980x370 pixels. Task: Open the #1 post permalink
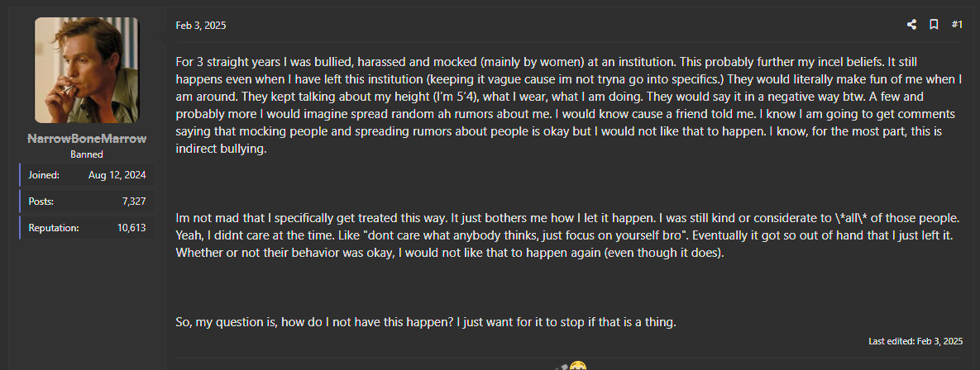957,25
